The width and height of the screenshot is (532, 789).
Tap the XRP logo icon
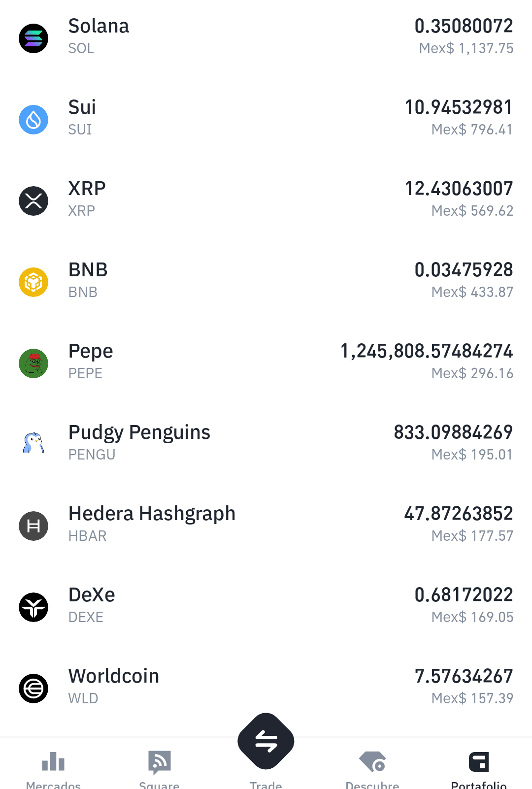[x=33, y=201]
